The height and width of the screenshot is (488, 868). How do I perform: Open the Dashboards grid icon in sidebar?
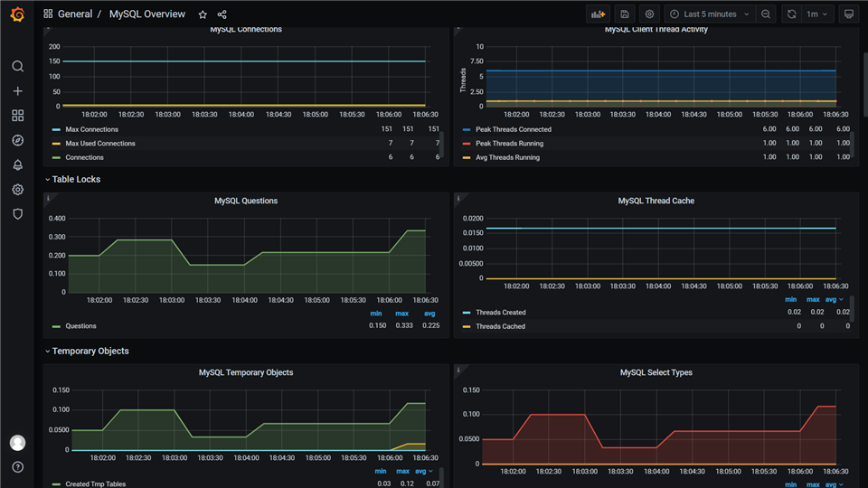coord(18,115)
